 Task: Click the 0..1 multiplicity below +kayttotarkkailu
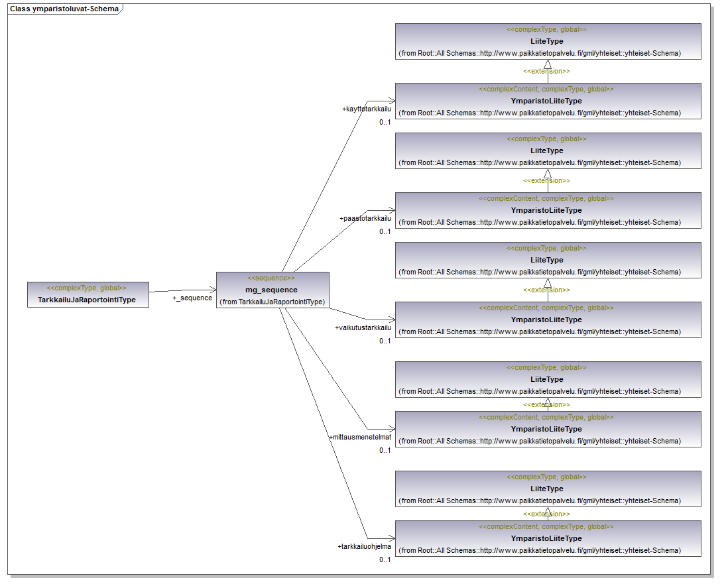pos(385,122)
